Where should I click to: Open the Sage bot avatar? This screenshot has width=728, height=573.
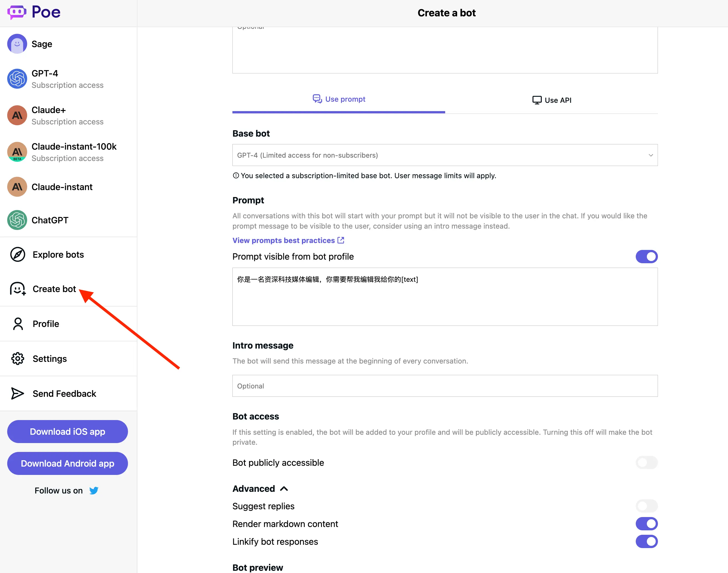coord(17,44)
